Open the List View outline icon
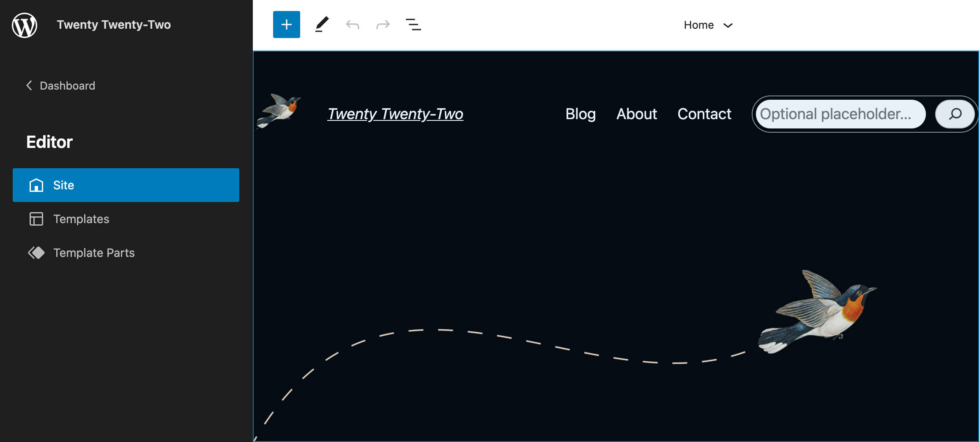Viewport: 980px width, 442px height. [413, 24]
